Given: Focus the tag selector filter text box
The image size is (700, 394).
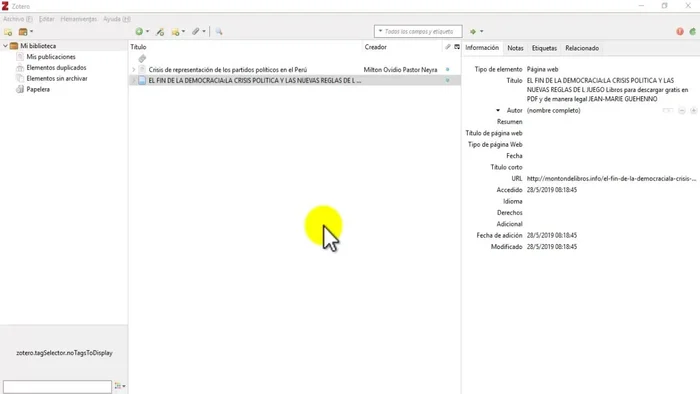Looking at the screenshot, I should click(57, 386).
